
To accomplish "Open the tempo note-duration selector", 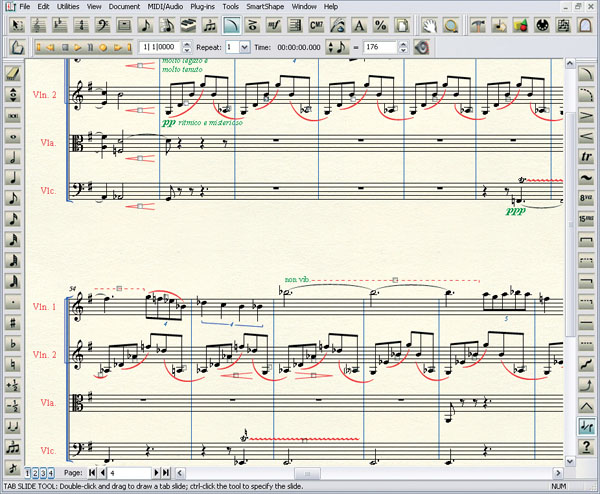I will click(x=337, y=47).
